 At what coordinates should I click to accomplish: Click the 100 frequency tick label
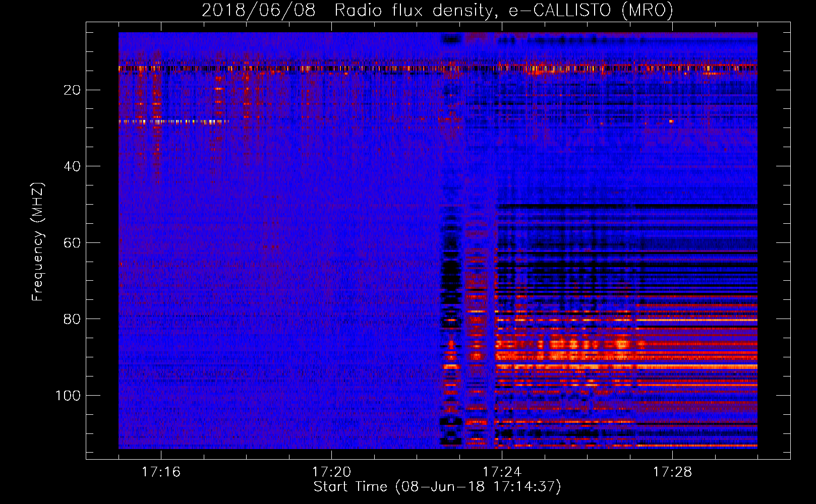click(x=68, y=396)
